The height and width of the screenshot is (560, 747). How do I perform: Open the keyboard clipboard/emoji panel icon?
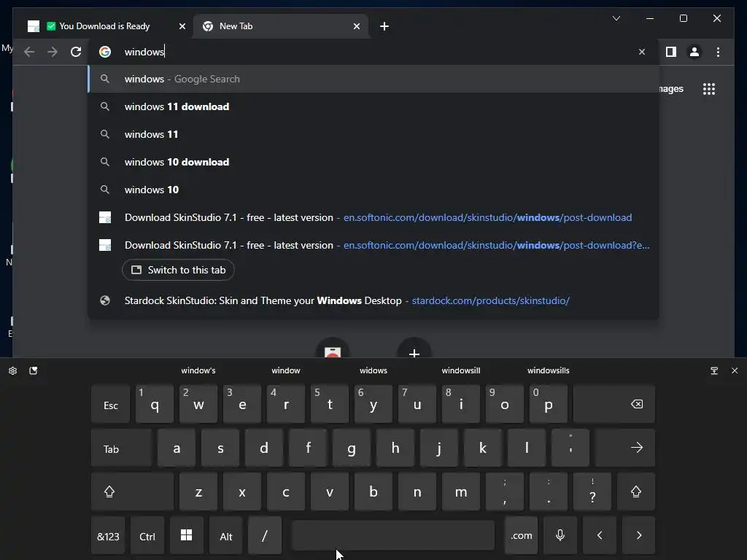tap(34, 370)
